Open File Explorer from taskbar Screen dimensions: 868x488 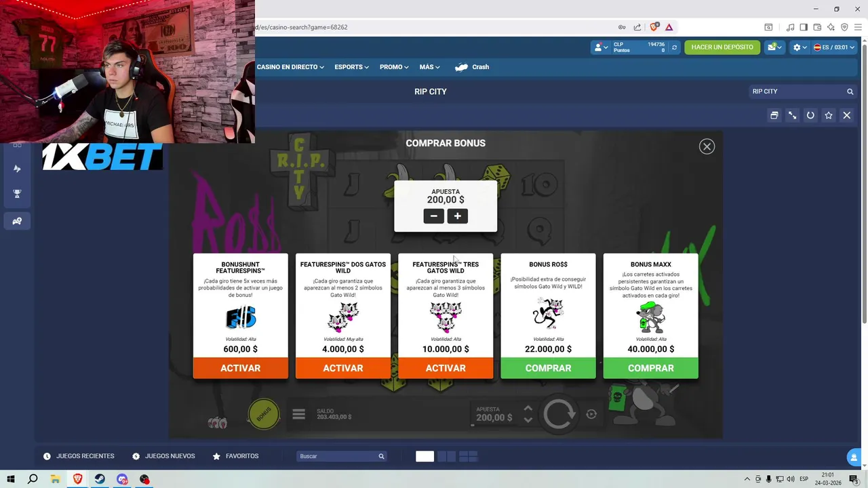click(x=56, y=479)
